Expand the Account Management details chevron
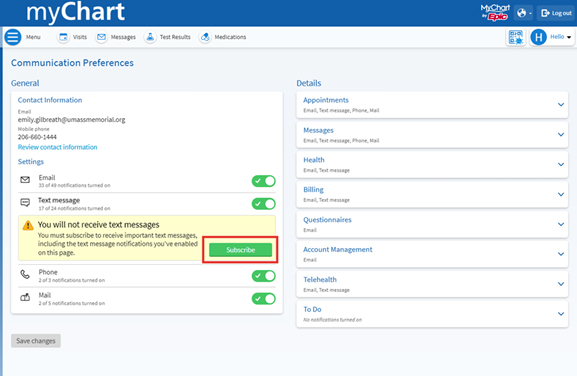 tap(561, 254)
